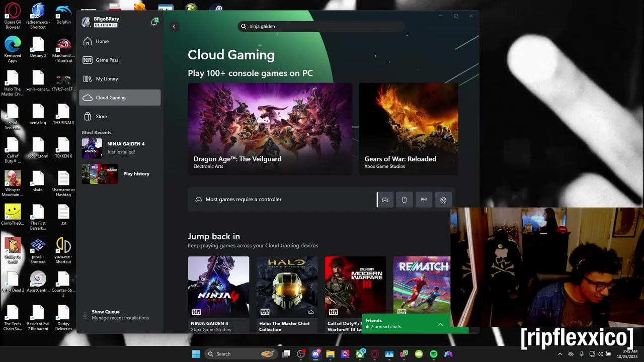Viewport: 644px width, 362px height.
Task: Click the search field containing 'ninja gaiden'
Action: coord(321,26)
